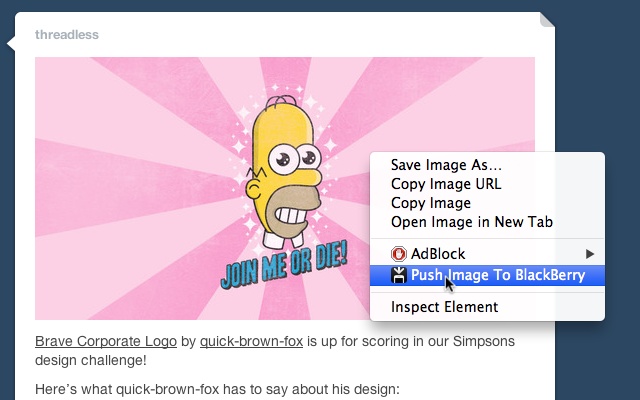This screenshot has height=400, width=640.
Task: Expand AdBlock submenu arrow
Action: point(589,254)
